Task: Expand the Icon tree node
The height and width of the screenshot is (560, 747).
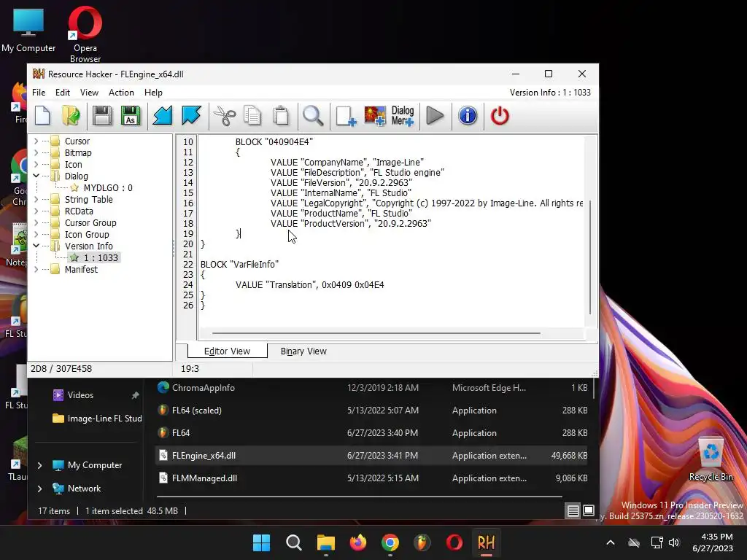Action: pyautogui.click(x=36, y=164)
